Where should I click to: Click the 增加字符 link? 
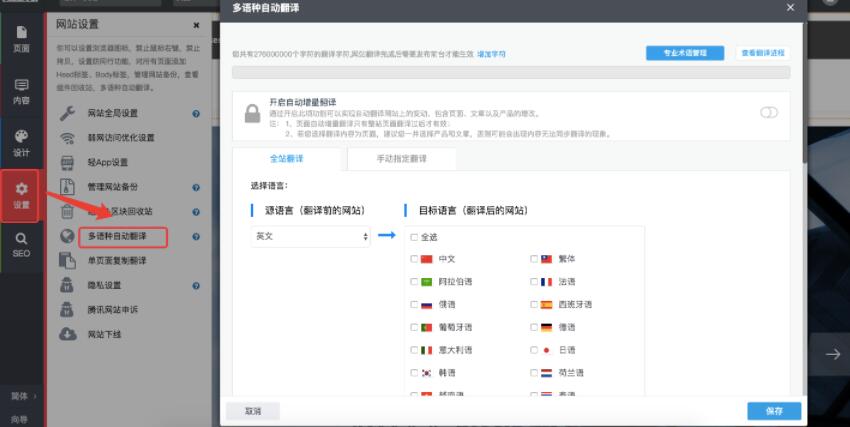[491, 53]
